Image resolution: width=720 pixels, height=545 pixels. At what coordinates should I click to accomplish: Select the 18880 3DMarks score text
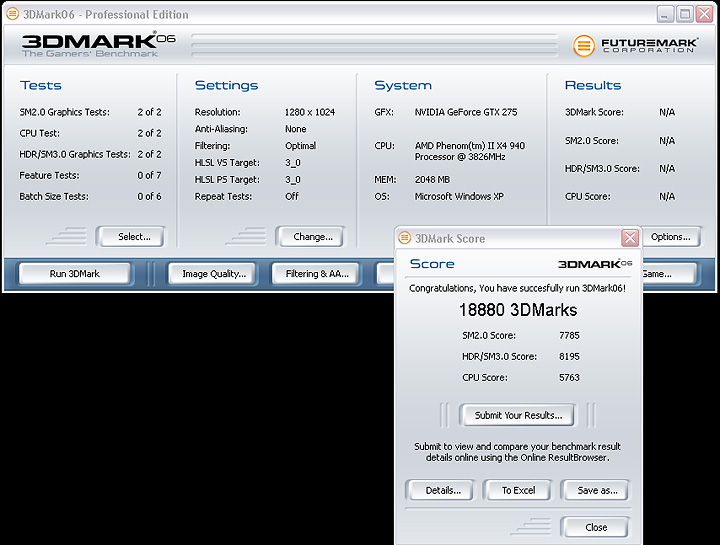click(518, 310)
